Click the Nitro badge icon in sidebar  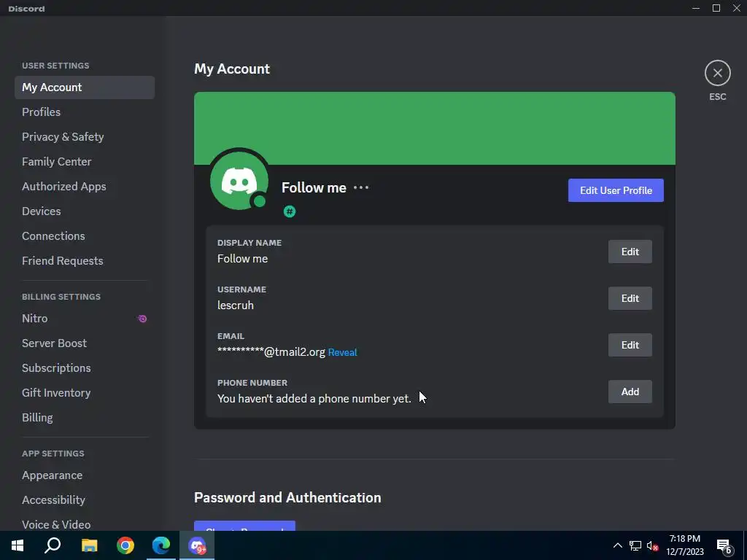tap(142, 319)
